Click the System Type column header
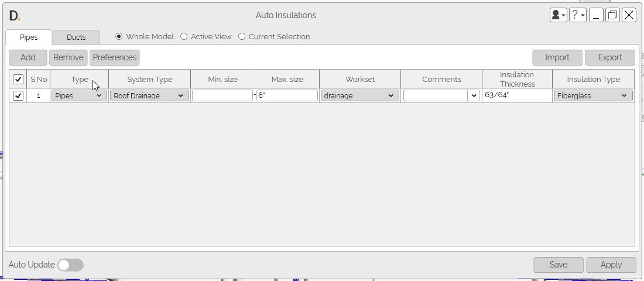Viewport: 644px width, 281px height. point(149,79)
